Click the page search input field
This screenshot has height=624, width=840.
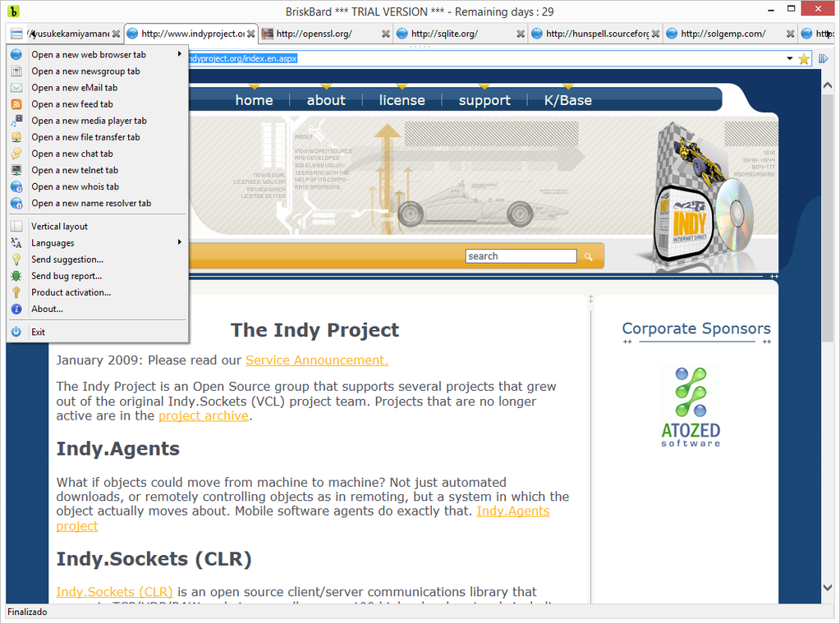click(521, 256)
